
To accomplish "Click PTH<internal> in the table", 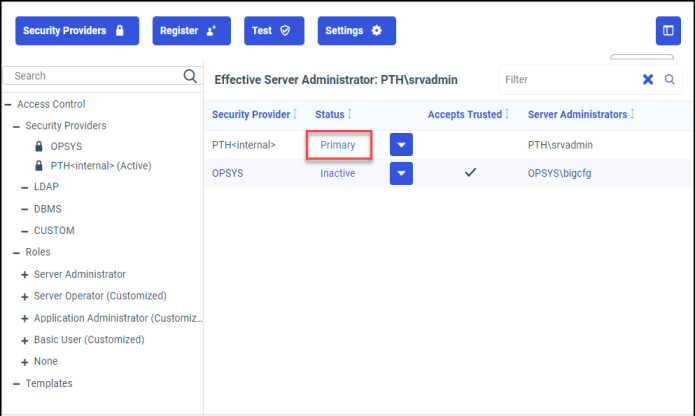I will click(244, 145).
